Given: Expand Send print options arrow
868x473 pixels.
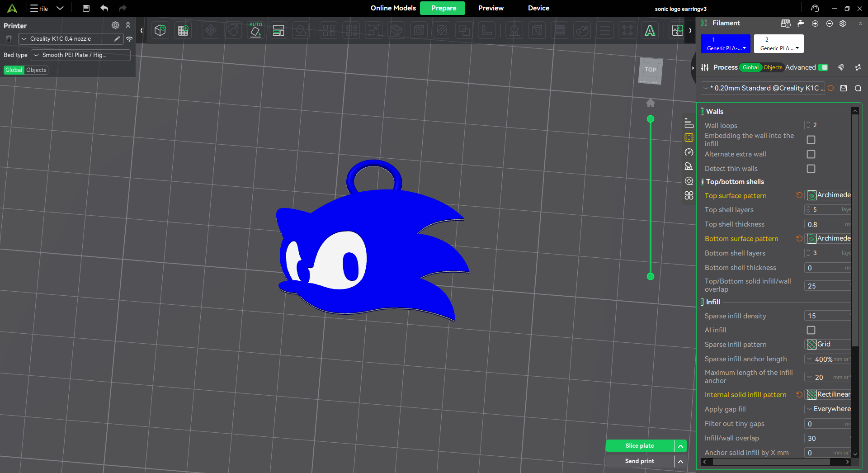Looking at the screenshot, I should coord(680,461).
